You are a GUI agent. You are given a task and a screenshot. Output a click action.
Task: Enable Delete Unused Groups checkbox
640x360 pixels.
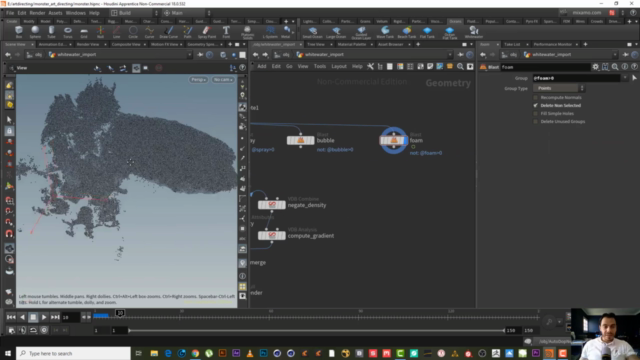536,122
